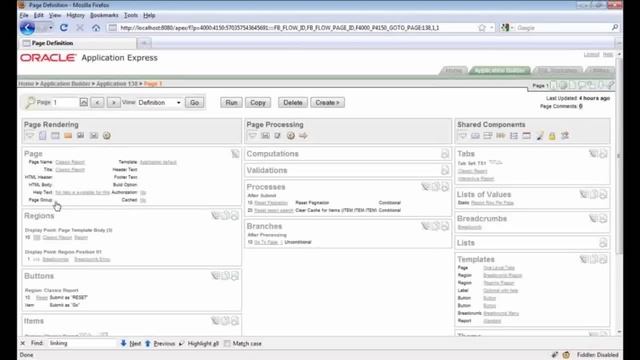Bookmark page with the star icon
Viewport: 640px width, 360px height.
coord(482,28)
